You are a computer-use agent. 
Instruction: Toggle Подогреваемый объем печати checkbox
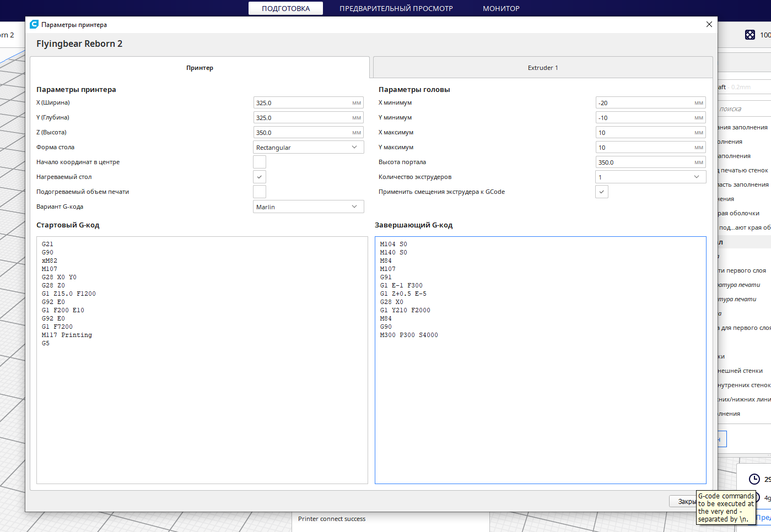coord(259,192)
